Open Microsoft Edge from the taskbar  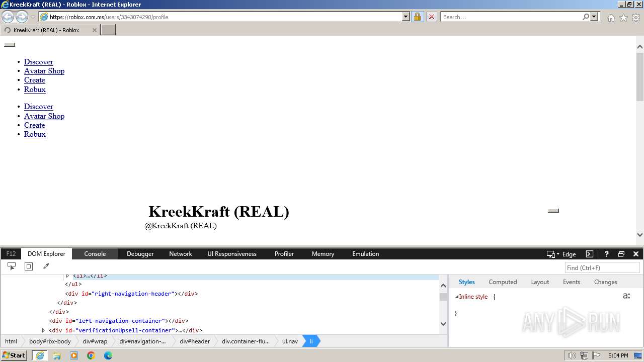pyautogui.click(x=108, y=355)
